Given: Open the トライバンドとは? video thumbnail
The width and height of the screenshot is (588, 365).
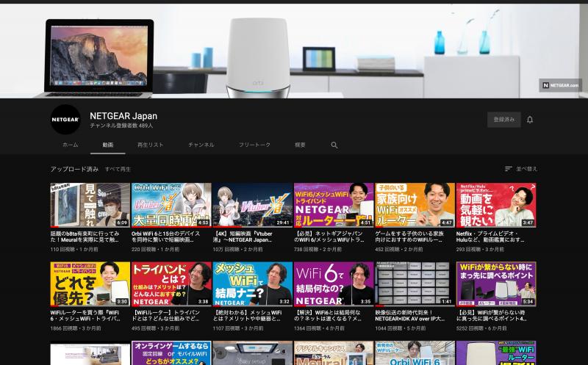Looking at the screenshot, I should click(x=171, y=284).
